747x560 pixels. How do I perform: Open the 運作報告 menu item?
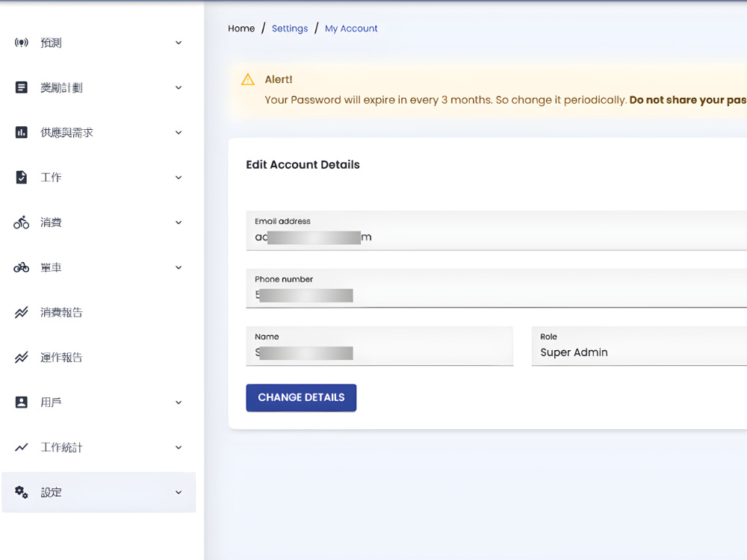(x=99, y=357)
